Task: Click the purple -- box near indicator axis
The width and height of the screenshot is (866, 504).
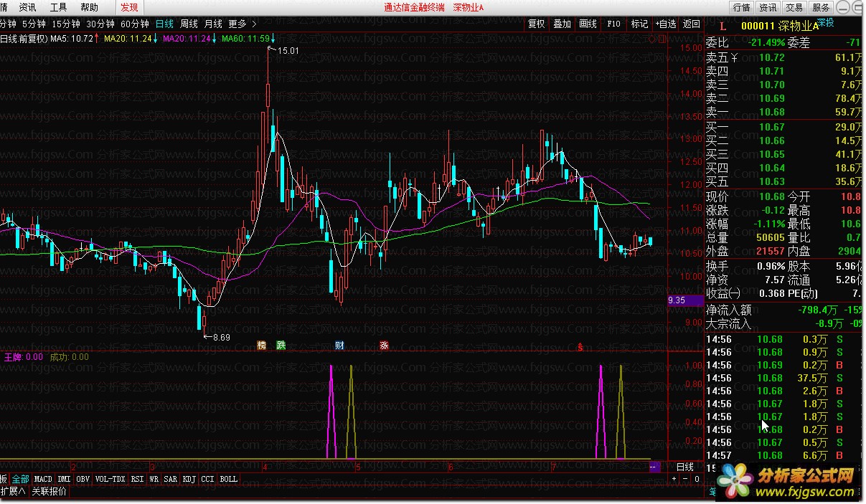Action: pyautogui.click(x=654, y=467)
